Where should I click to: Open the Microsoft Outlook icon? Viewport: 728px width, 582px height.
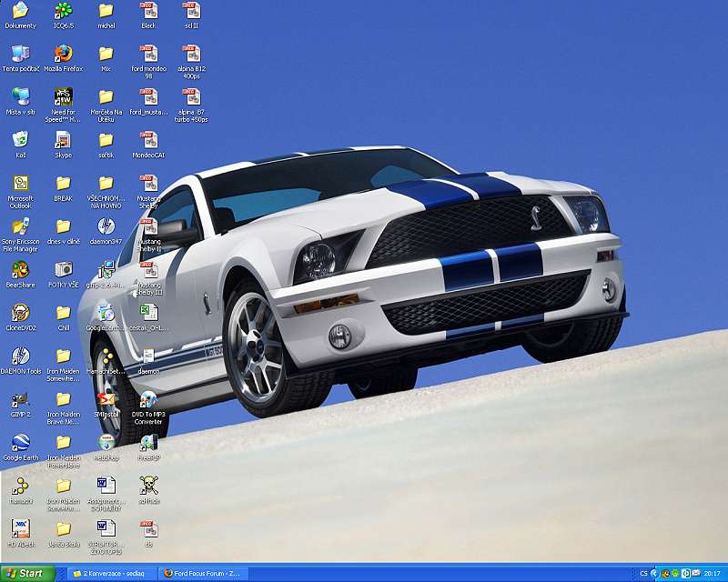20,184
